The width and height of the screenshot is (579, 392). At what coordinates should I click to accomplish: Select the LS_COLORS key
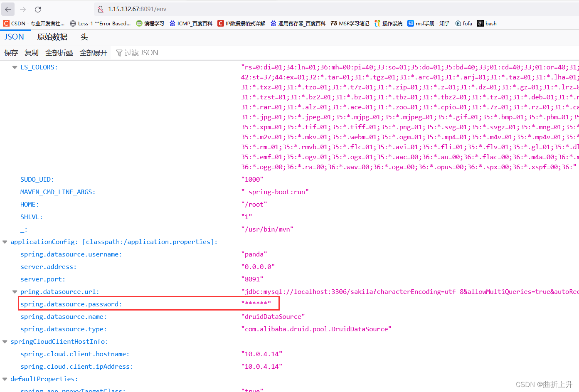[39, 67]
